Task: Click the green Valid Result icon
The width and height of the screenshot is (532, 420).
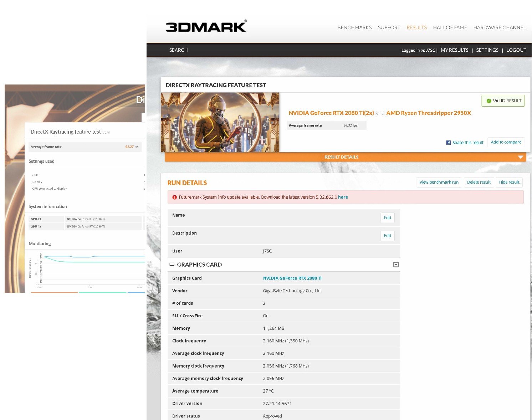Action: point(489,101)
